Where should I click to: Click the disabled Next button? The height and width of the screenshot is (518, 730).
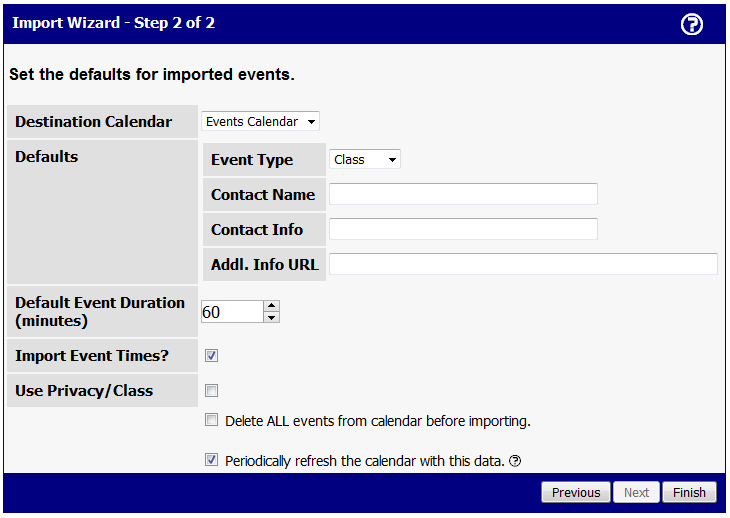636,492
